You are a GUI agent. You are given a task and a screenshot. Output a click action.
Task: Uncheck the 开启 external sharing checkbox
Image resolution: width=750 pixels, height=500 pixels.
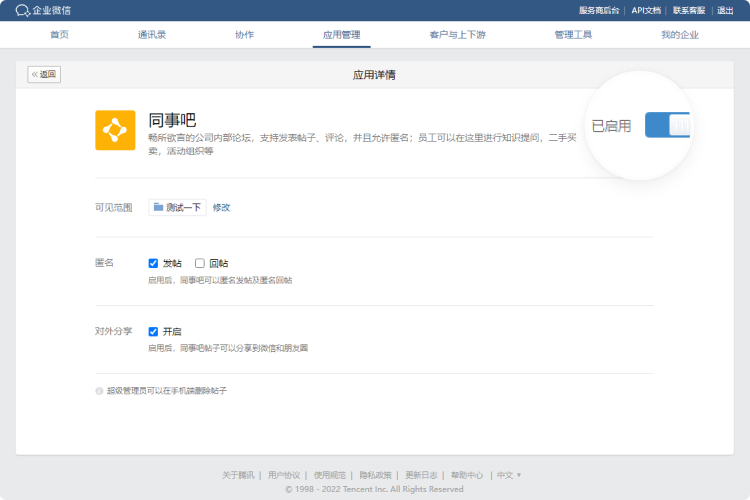coord(153,332)
